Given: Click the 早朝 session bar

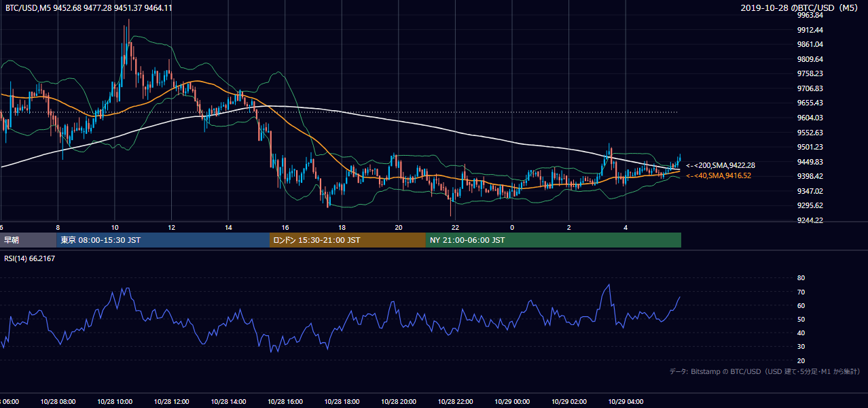Looking at the screenshot, I should click(x=27, y=240).
